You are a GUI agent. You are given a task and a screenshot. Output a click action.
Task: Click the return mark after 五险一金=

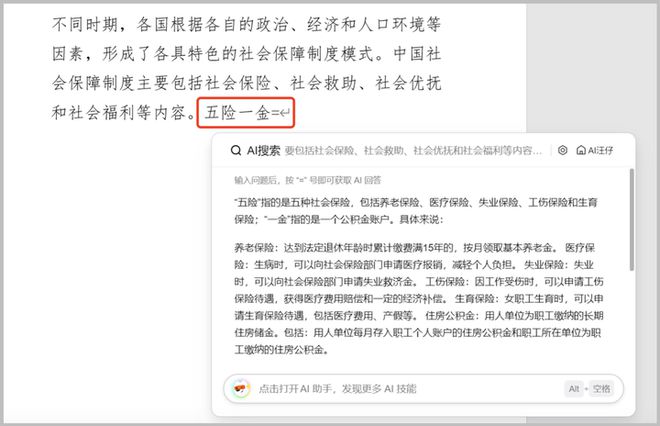[285, 113]
